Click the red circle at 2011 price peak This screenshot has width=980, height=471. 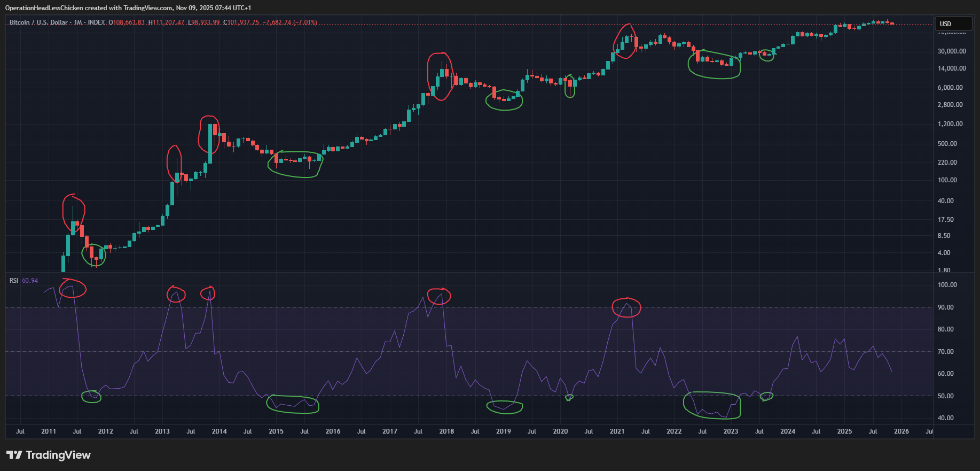click(73, 213)
